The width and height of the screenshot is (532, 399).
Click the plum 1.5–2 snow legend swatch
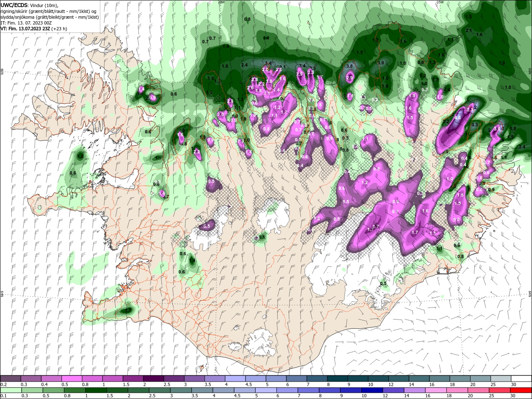(133, 379)
